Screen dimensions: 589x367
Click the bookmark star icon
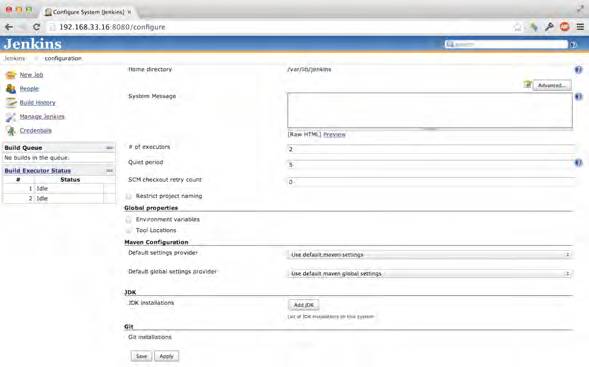(x=518, y=27)
